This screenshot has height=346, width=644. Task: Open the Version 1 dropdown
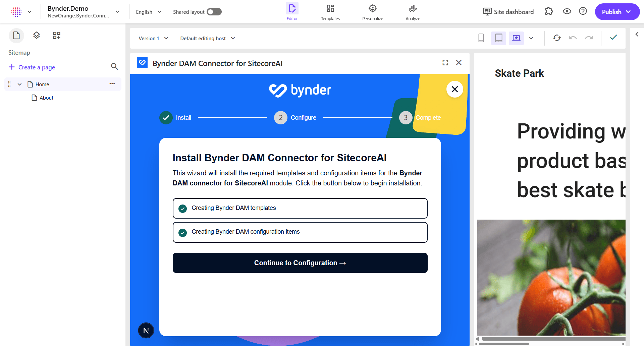click(153, 38)
